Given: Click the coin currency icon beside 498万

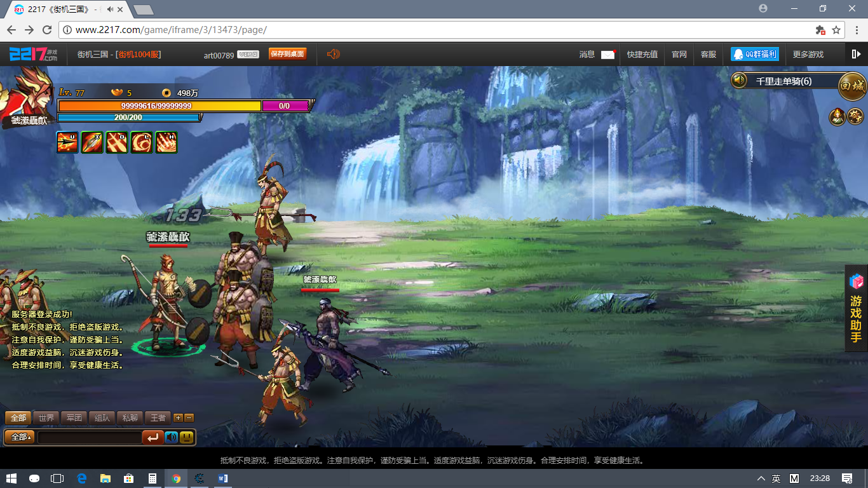Looking at the screenshot, I should click(x=166, y=93).
